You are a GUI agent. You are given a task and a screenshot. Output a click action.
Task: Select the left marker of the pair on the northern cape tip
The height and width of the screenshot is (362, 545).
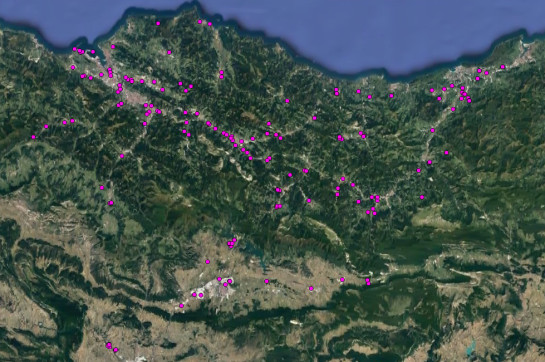[x=200, y=22]
